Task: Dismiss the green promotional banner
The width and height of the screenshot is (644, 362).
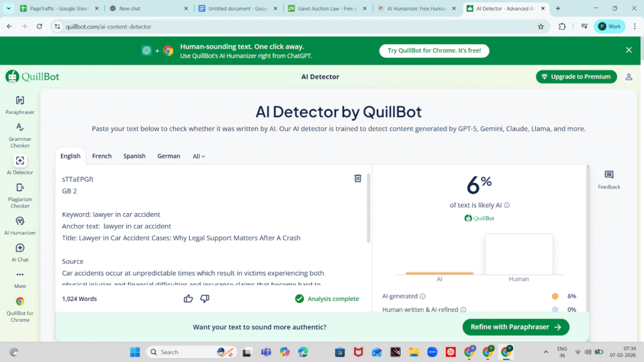Action: (628, 50)
